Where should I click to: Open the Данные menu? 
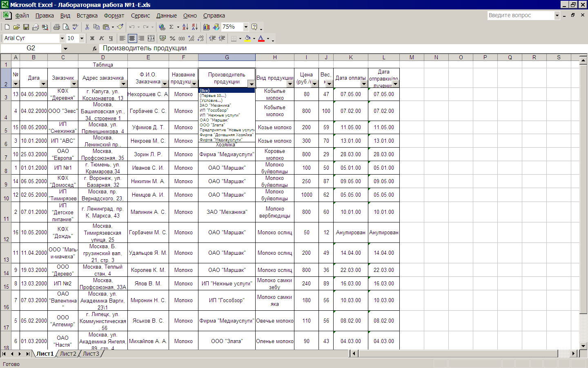[x=167, y=16]
